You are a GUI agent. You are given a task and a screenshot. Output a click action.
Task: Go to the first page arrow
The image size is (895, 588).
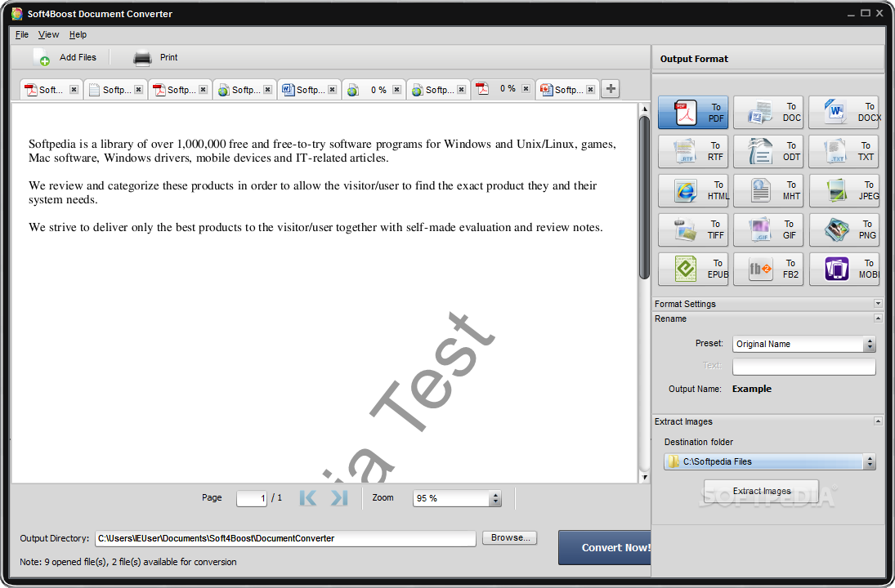tap(307, 498)
